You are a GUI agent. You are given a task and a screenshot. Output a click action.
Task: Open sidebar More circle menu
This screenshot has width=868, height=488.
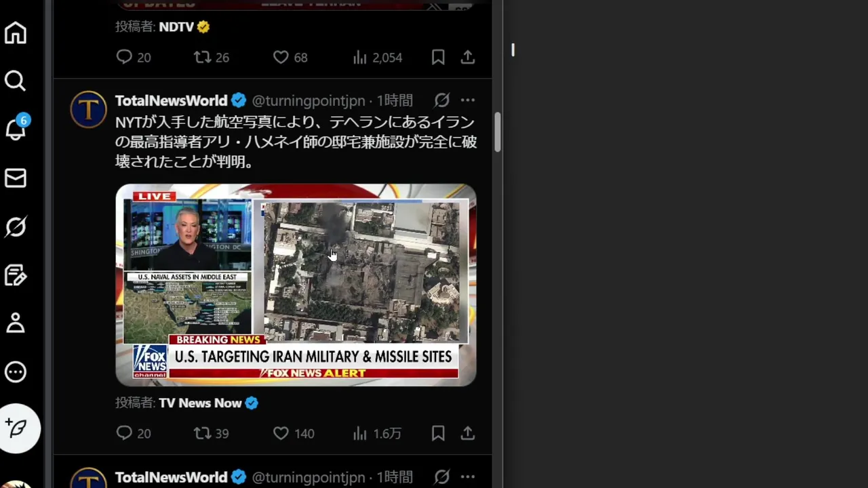(x=16, y=371)
